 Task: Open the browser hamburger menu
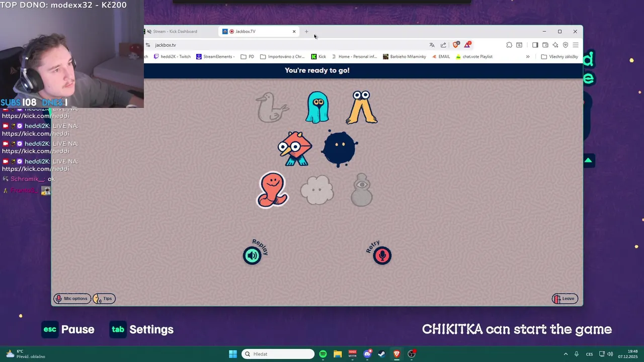pyautogui.click(x=576, y=45)
